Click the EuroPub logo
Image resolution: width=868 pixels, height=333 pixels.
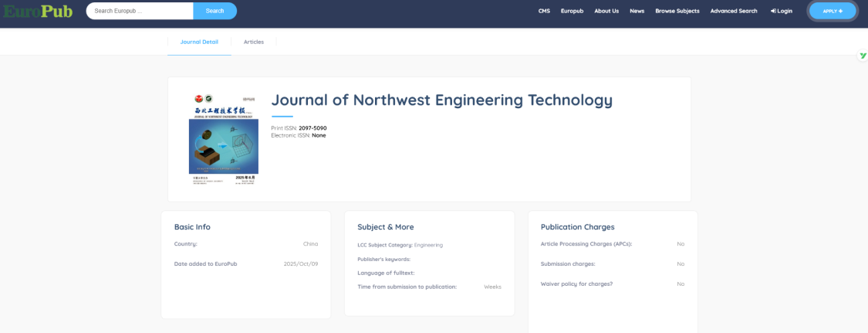coord(37,11)
